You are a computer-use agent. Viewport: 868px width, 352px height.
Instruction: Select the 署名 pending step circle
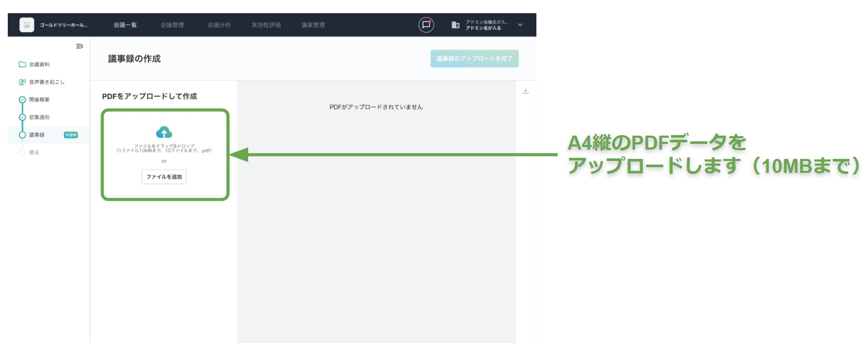pyautogui.click(x=22, y=153)
